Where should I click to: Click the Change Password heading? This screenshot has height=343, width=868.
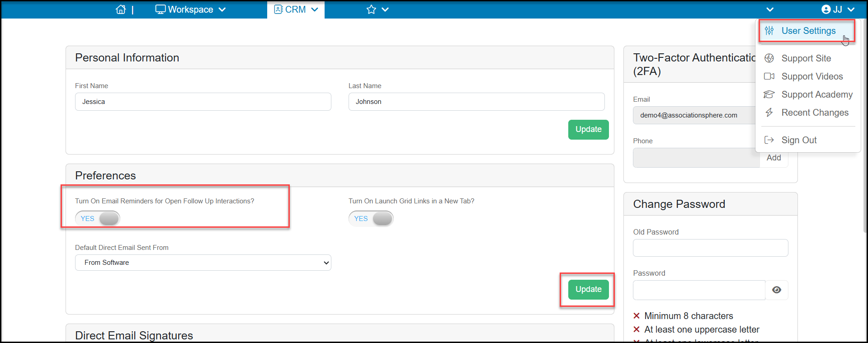[679, 204]
